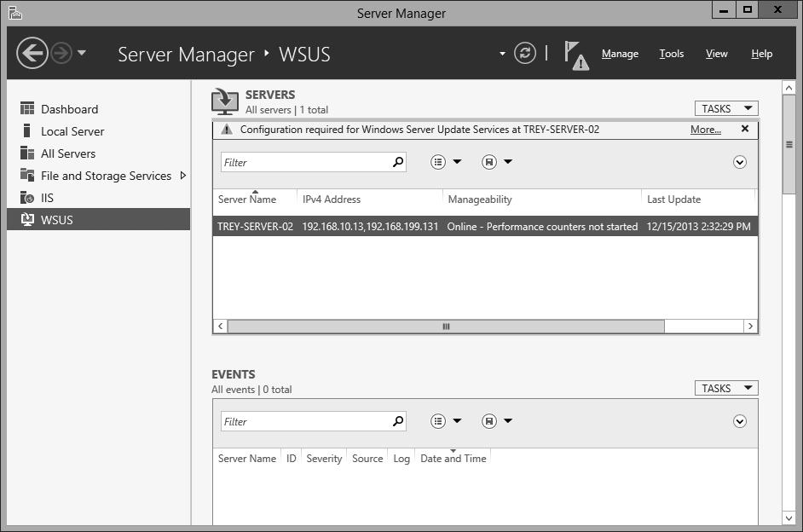Viewport: 803px width, 532px height.
Task: Click the main vertical scrollbar up arrow
Action: point(789,88)
